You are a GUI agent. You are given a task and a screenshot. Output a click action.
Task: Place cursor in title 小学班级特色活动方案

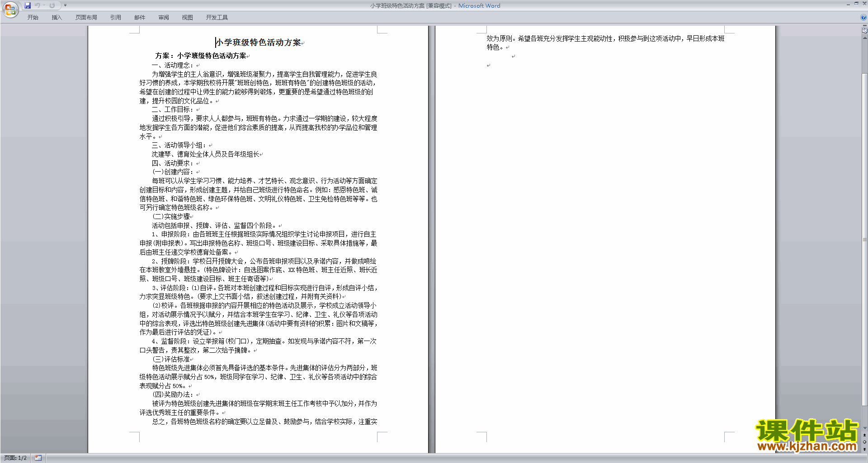pos(258,42)
